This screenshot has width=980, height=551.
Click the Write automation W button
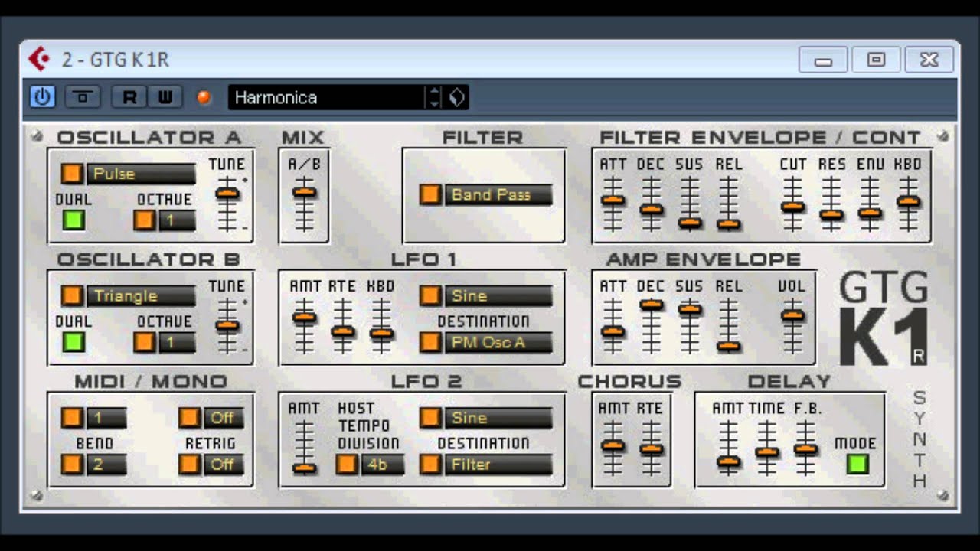click(x=165, y=97)
